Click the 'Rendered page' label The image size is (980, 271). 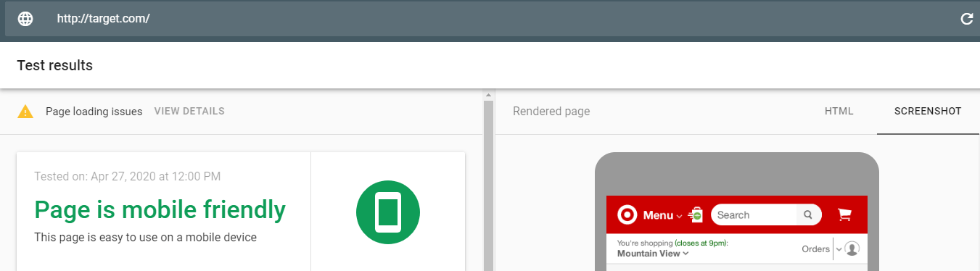(551, 112)
